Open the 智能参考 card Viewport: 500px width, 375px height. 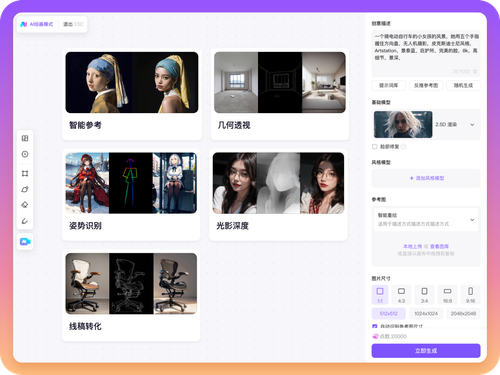[x=132, y=94]
